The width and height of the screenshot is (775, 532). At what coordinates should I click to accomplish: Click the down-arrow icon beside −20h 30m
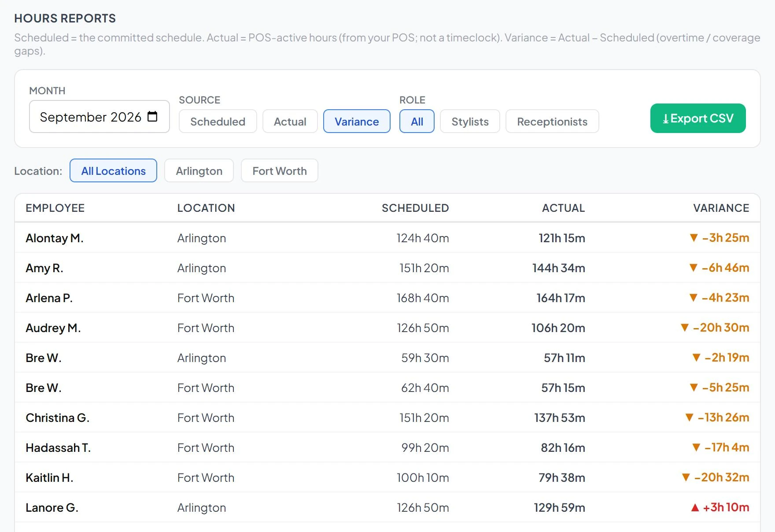(684, 328)
